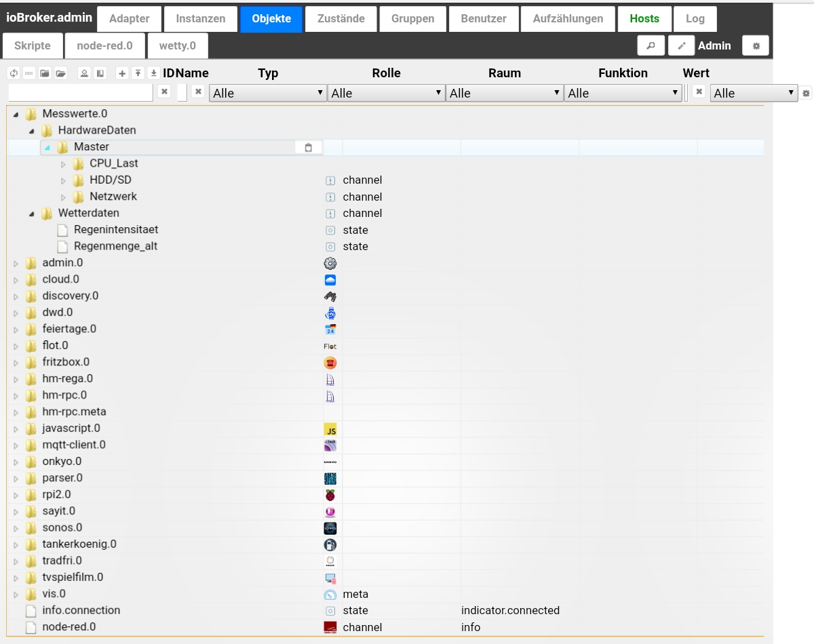This screenshot has height=644, width=814.
Task: Add new object with plus icon
Action: [122, 73]
